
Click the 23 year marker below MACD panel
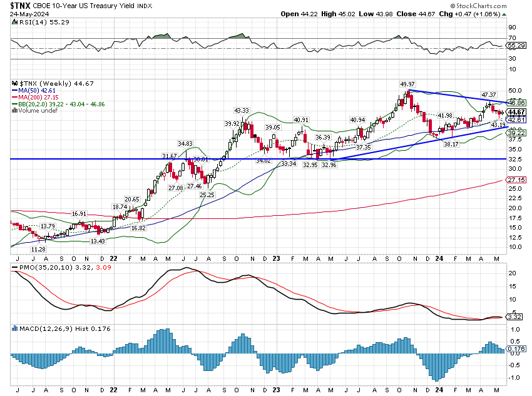pos(277,389)
